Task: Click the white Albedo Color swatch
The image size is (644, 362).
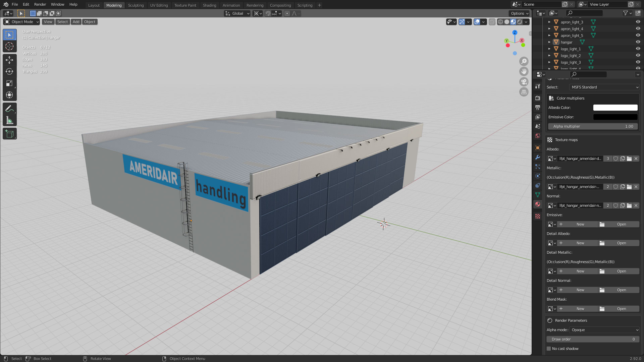Action: 615,108
